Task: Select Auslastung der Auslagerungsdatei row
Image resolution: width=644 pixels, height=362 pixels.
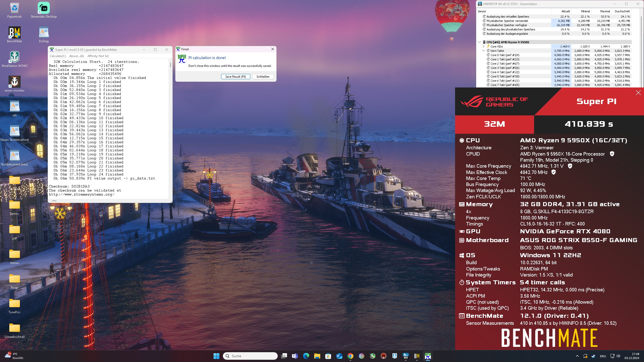Action: (x=554, y=33)
